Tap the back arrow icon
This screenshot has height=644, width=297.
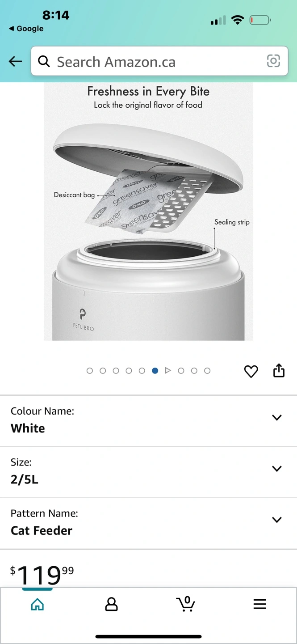coord(16,61)
